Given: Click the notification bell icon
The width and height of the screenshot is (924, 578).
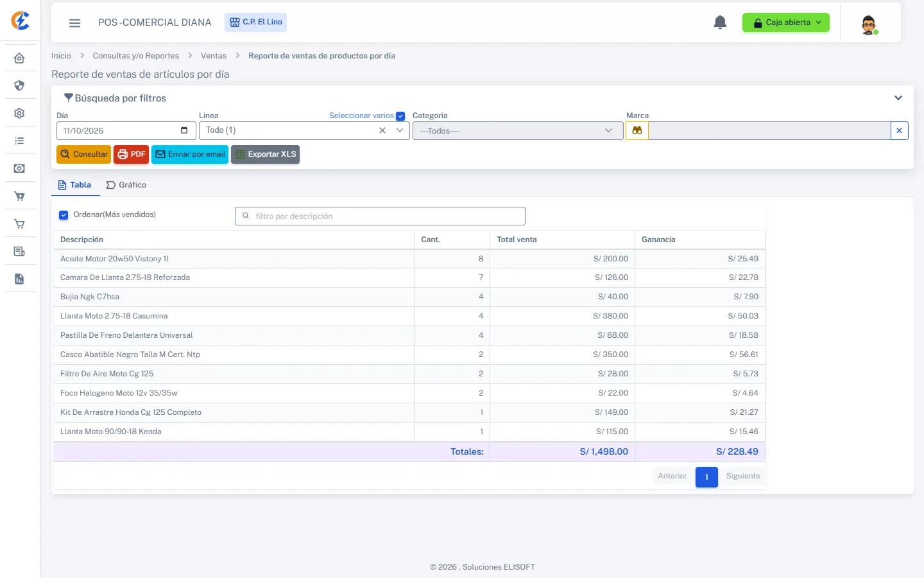Looking at the screenshot, I should click(720, 22).
